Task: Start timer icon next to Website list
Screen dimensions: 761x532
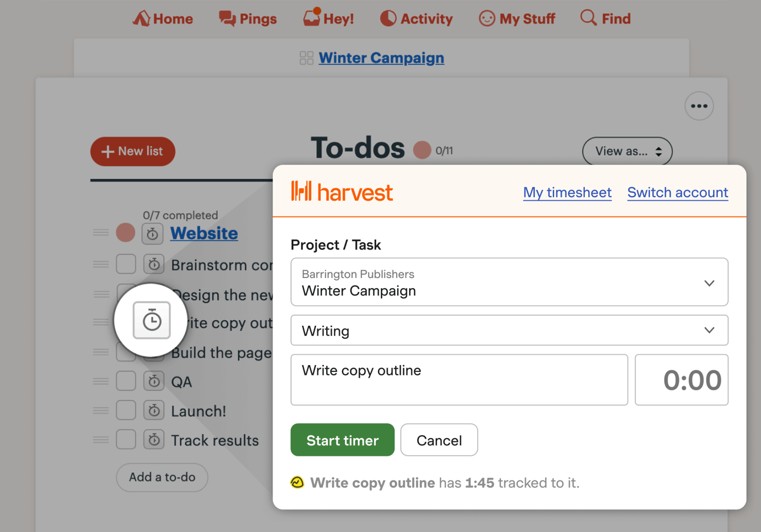Action: (152, 234)
